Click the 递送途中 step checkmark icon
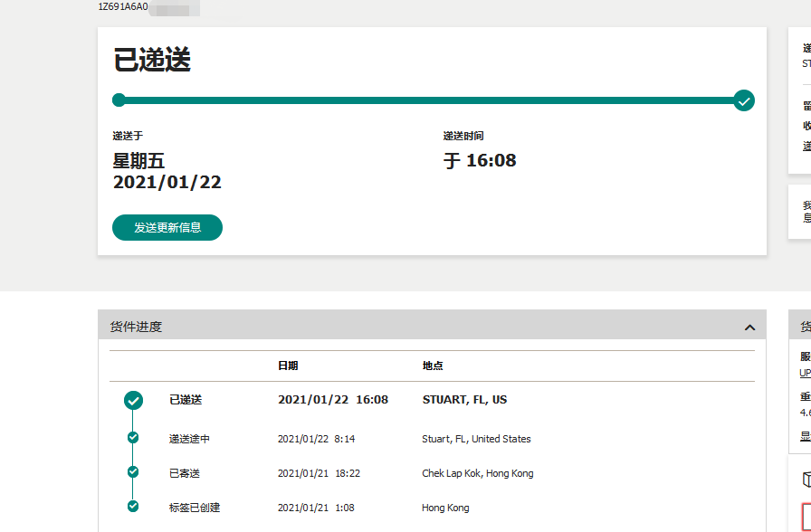 click(x=133, y=438)
